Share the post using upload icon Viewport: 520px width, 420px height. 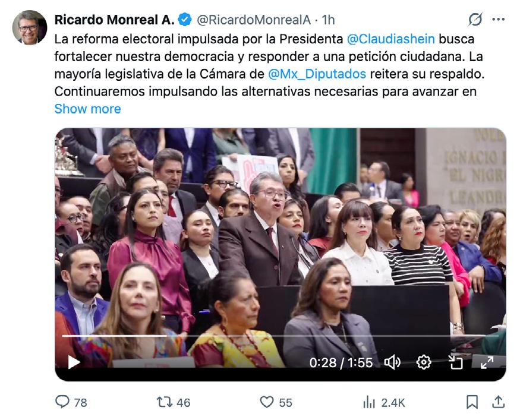coord(498,402)
